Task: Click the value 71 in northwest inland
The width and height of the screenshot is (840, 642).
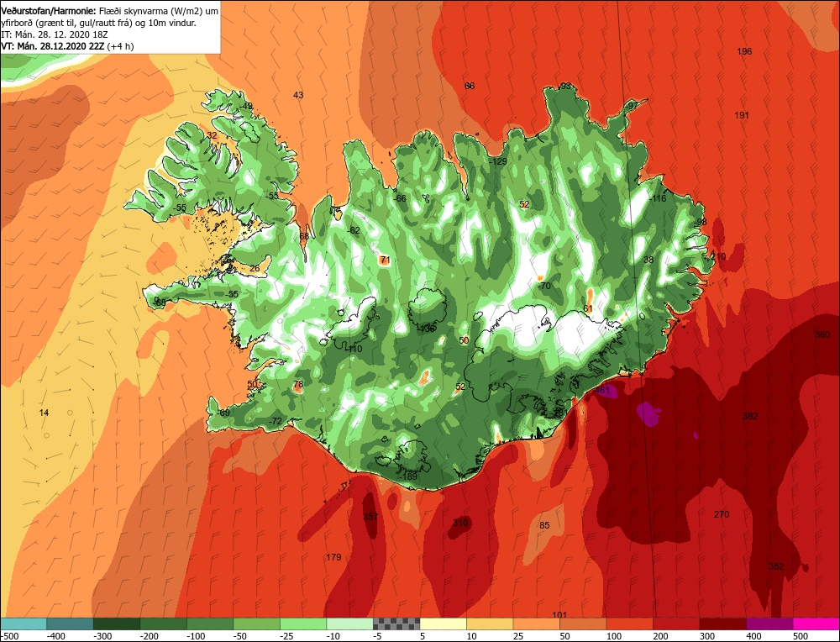Action: pos(385,260)
